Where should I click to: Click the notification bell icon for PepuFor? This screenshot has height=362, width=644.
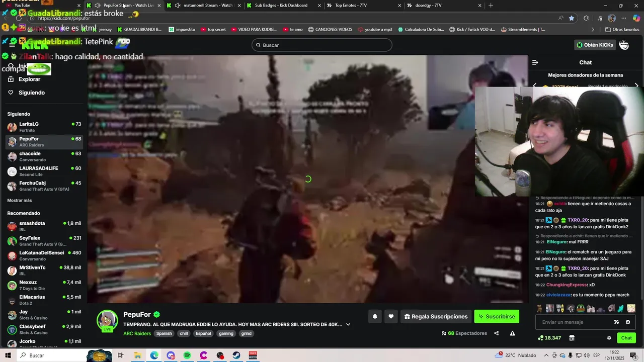coord(375,316)
